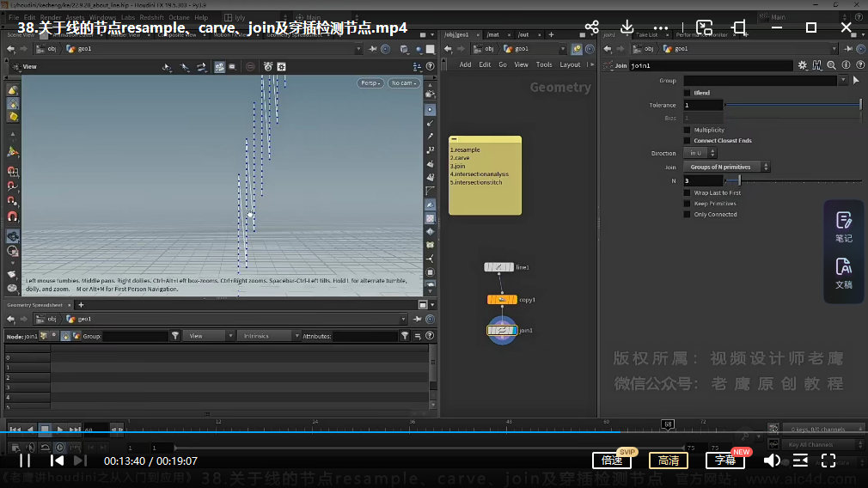Open parameter gear settings icon
Viewport: 868px width, 488px height.
pyautogui.click(x=802, y=65)
